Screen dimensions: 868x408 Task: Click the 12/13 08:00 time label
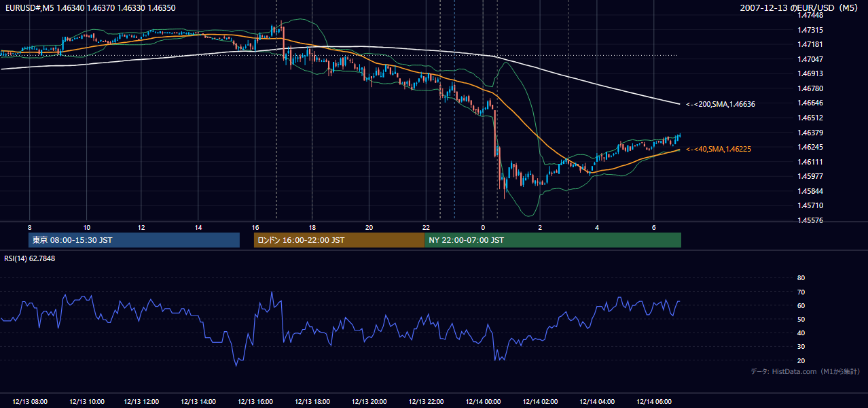click(x=29, y=402)
